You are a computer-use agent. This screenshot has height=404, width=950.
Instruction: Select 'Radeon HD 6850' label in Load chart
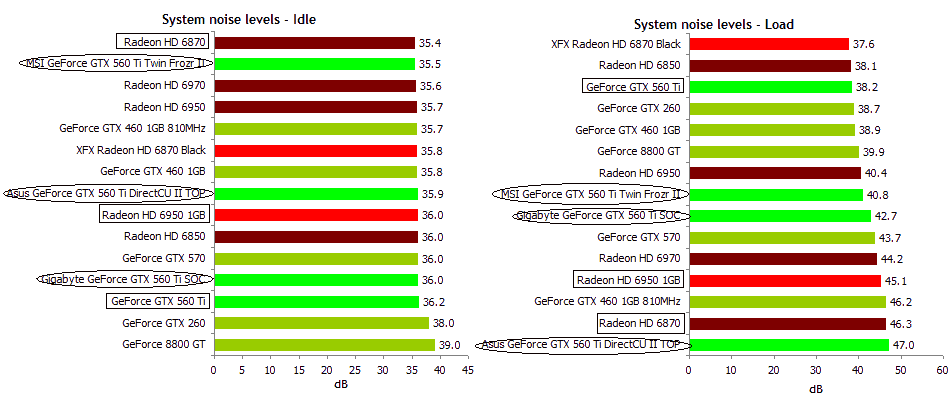tap(640, 65)
